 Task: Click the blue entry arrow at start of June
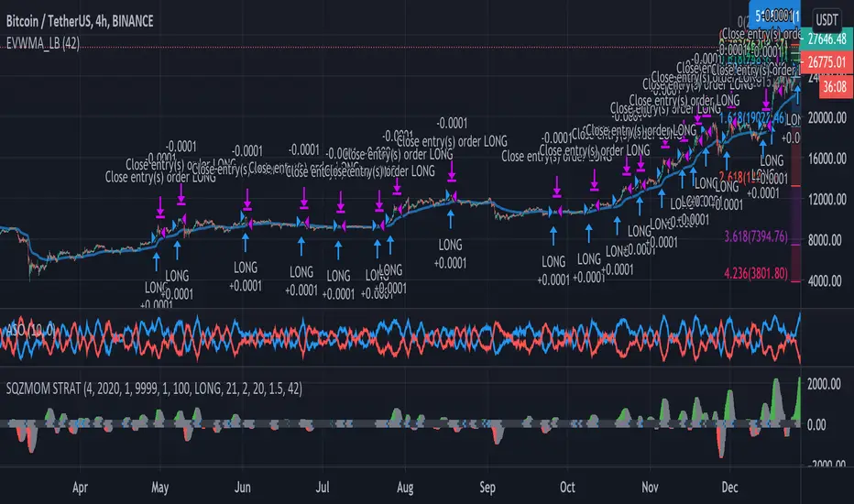pyautogui.click(x=246, y=243)
